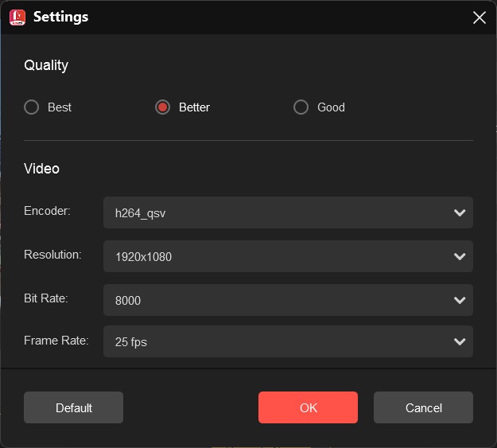Click the Better label text

tap(194, 107)
